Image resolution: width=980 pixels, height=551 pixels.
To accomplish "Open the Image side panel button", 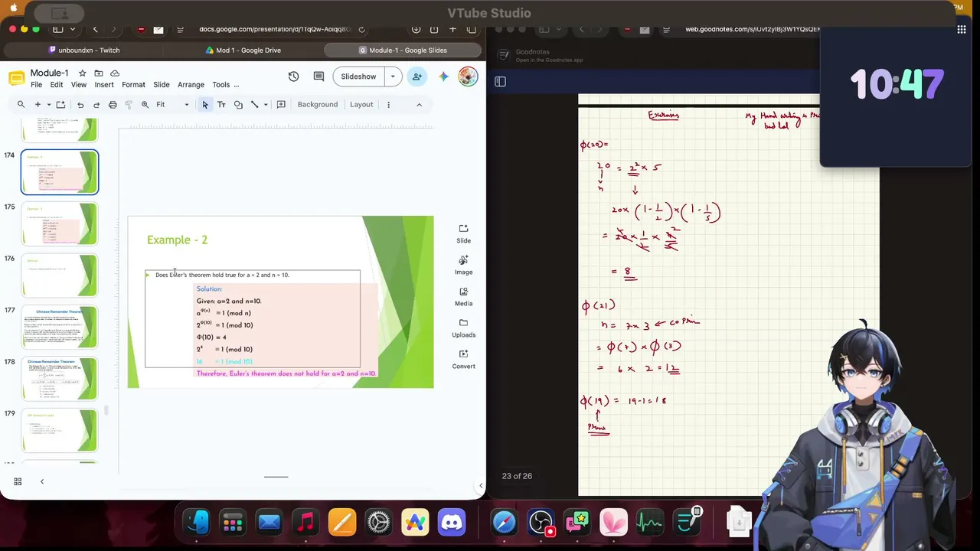I will [x=463, y=265].
